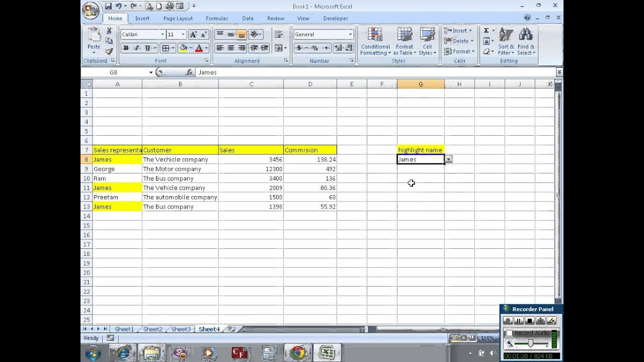Open Windows Start menu

(x=93, y=353)
